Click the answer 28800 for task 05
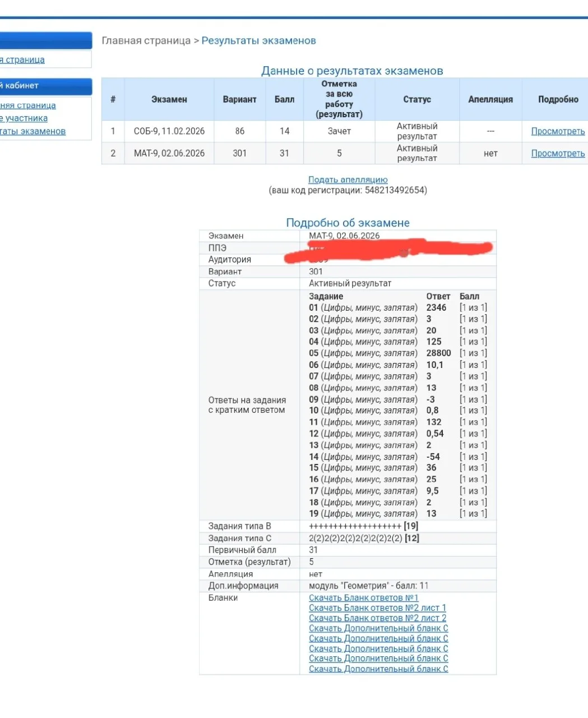Viewport: 588px width, 718px height. (438, 353)
